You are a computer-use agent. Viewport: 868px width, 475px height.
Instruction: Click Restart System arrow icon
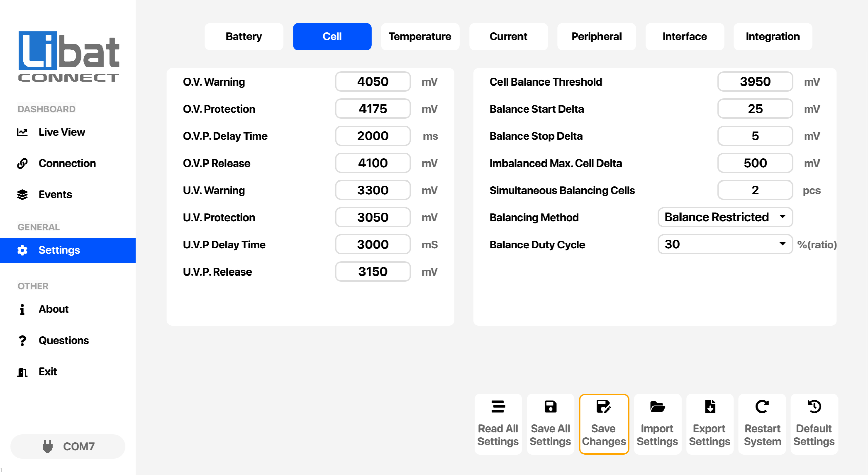pos(762,406)
